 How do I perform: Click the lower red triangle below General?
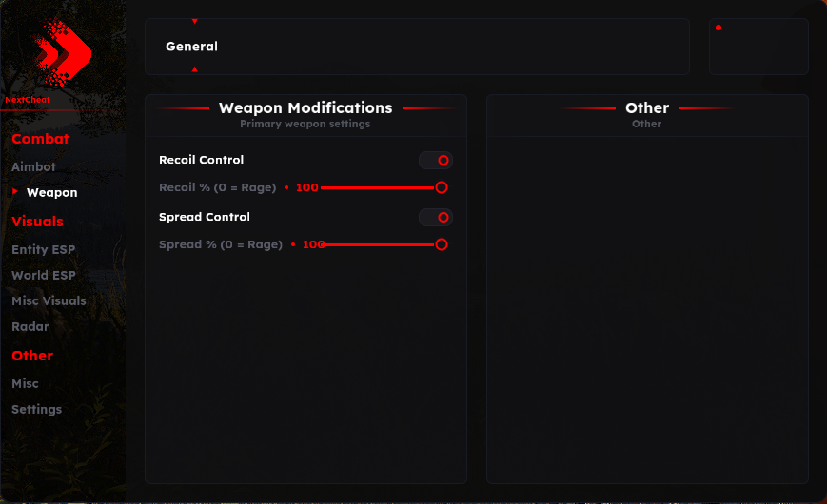coord(195,69)
